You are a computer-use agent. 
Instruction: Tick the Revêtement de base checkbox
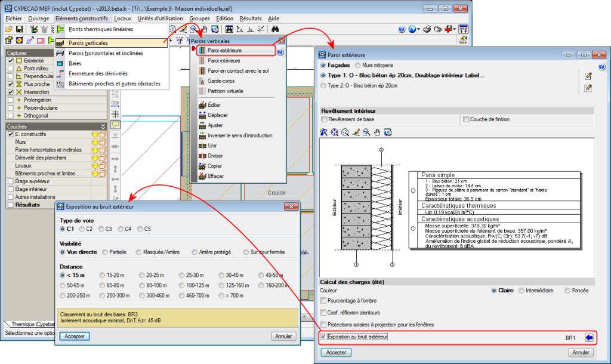point(324,119)
